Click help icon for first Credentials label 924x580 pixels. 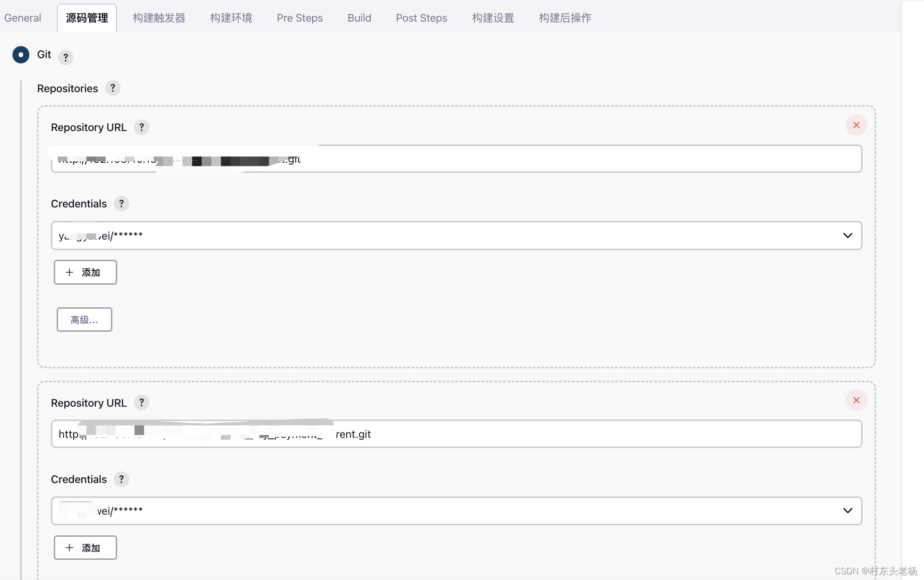click(122, 204)
